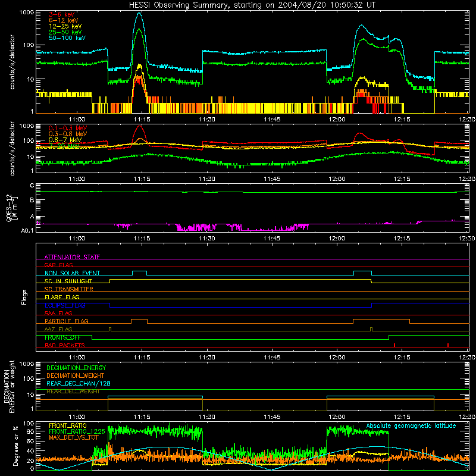Screen dimensions: 476x476
Task: Click '12:00' time label under top keV panel
Action: click(337, 120)
